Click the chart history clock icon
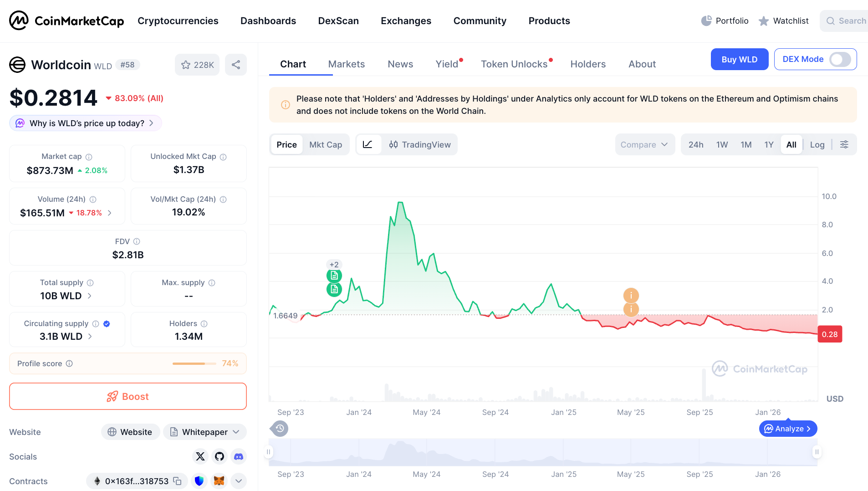The height and width of the screenshot is (491, 868). pos(280,429)
